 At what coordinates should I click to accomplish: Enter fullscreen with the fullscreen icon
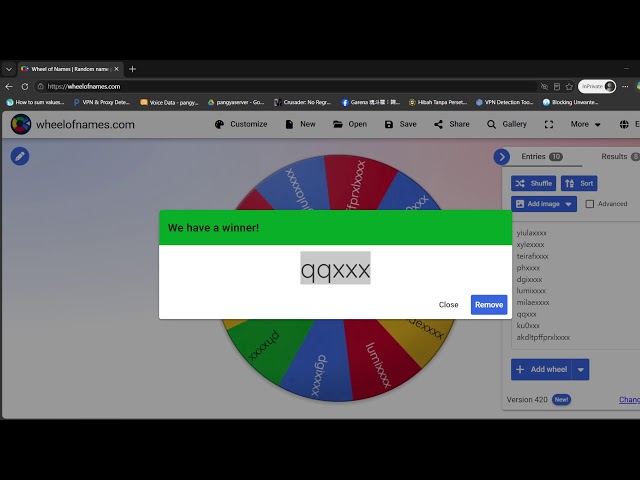pyautogui.click(x=549, y=124)
